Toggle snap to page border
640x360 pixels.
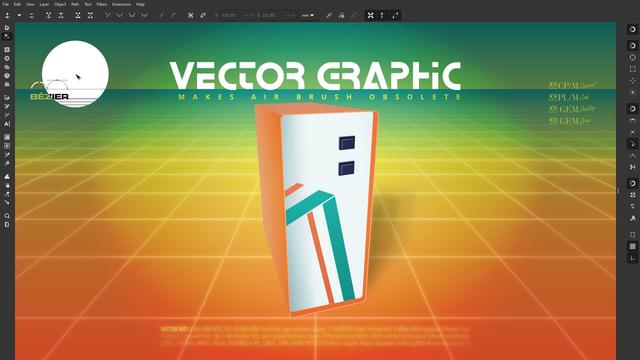[x=632, y=235]
